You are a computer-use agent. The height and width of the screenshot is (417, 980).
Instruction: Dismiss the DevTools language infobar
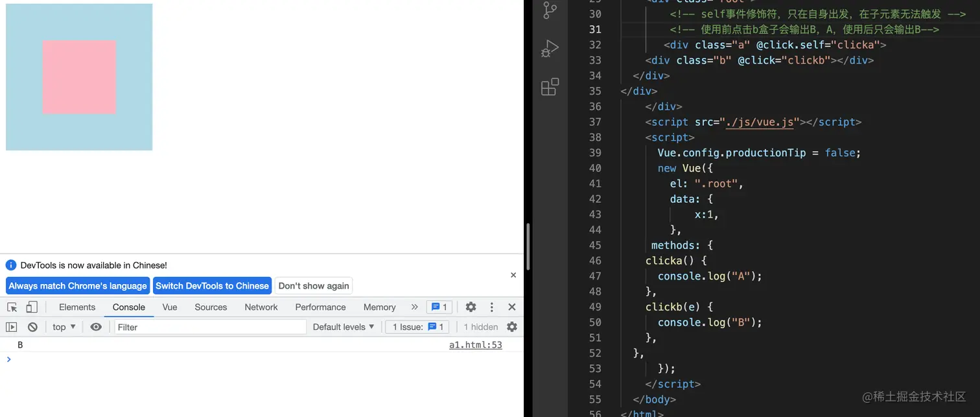coord(513,275)
